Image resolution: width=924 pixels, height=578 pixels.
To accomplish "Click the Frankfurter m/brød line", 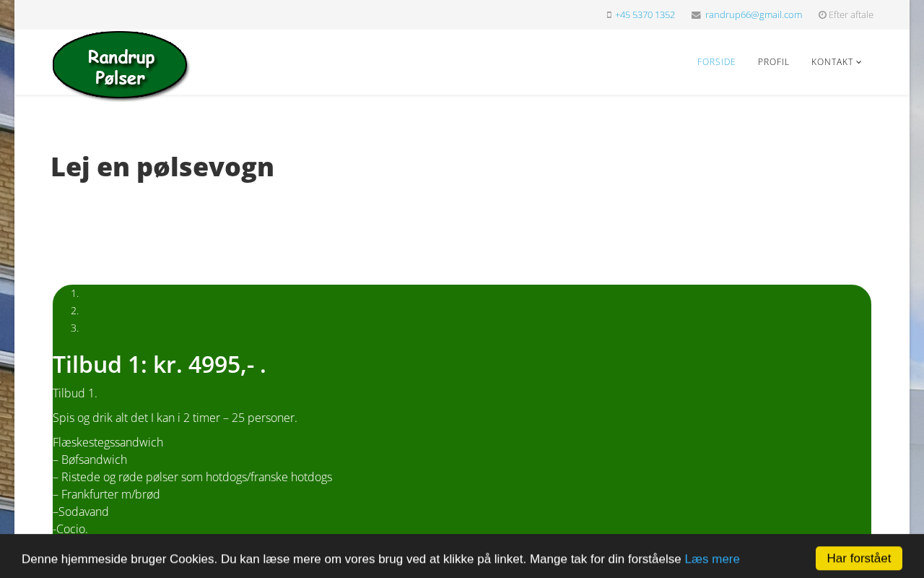I will click(106, 494).
